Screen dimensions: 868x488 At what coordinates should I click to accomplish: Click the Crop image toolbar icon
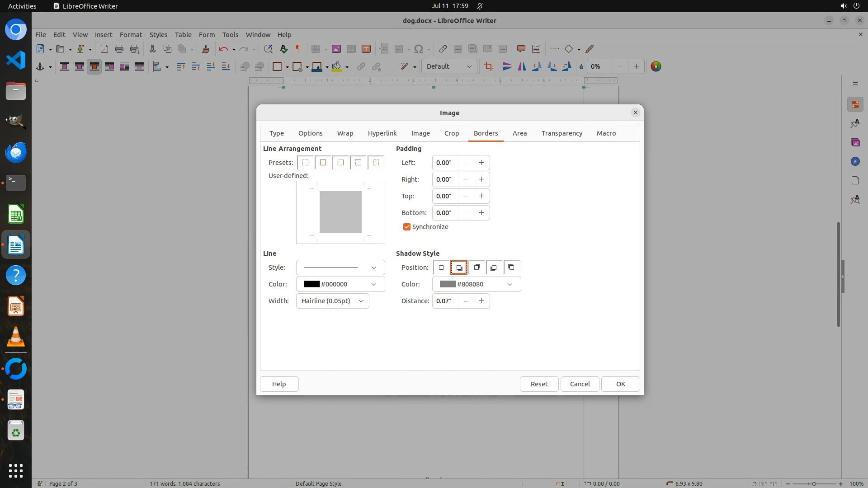(x=488, y=66)
